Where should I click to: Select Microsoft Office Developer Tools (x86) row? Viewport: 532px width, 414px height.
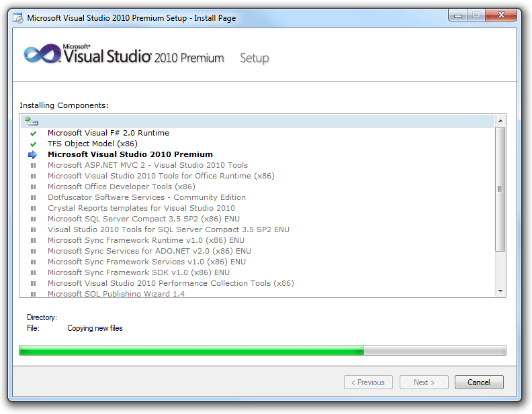click(x=122, y=187)
